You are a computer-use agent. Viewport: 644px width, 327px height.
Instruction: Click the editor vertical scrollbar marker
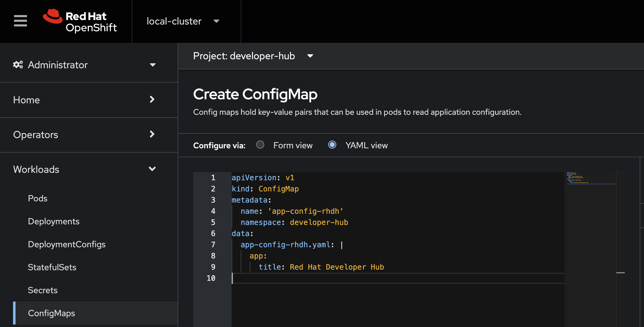(620, 273)
